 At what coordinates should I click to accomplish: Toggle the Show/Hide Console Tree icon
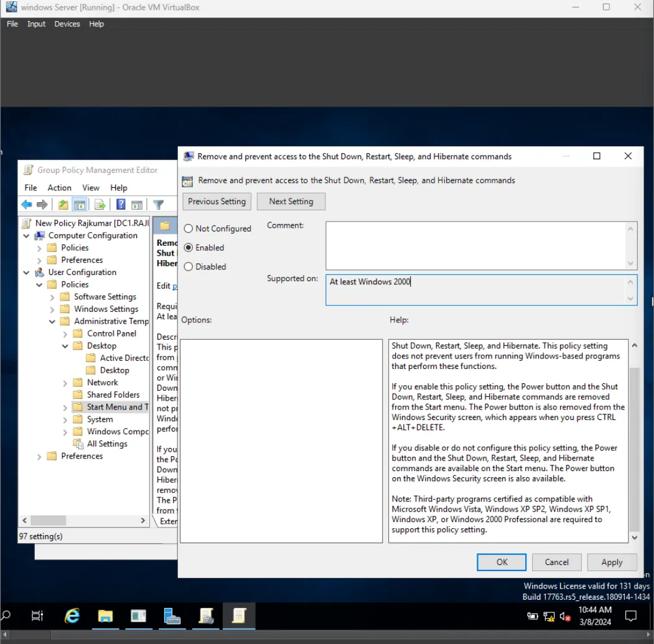[79, 205]
